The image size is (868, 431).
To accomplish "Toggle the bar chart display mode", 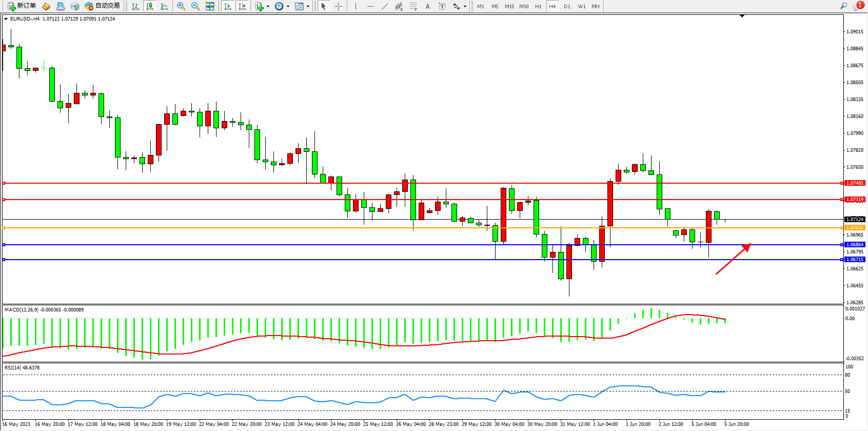I will [x=135, y=6].
